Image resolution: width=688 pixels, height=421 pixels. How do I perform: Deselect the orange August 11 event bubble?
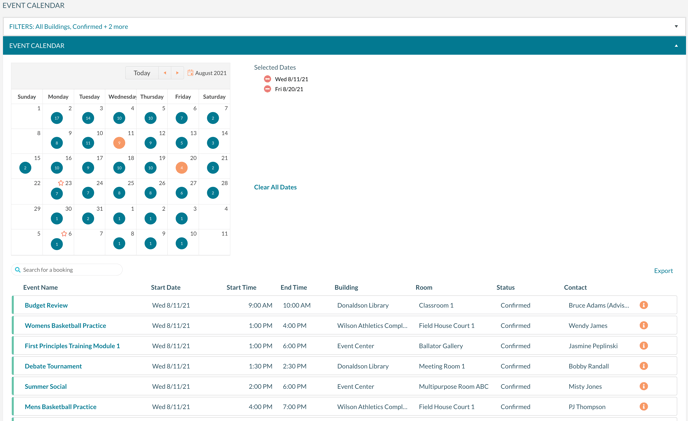pos(119,143)
